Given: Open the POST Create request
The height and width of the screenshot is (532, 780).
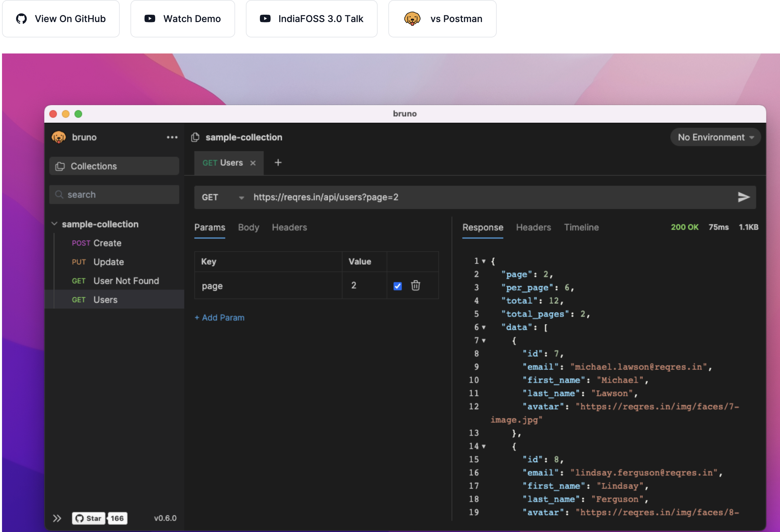Looking at the screenshot, I should click(114, 243).
